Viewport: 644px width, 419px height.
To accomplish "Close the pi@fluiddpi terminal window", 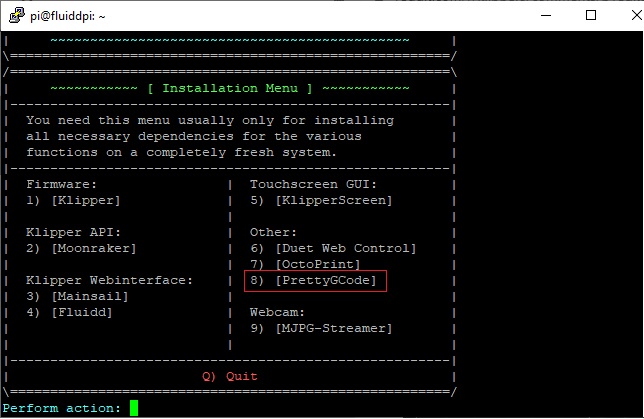I will (x=636, y=16).
